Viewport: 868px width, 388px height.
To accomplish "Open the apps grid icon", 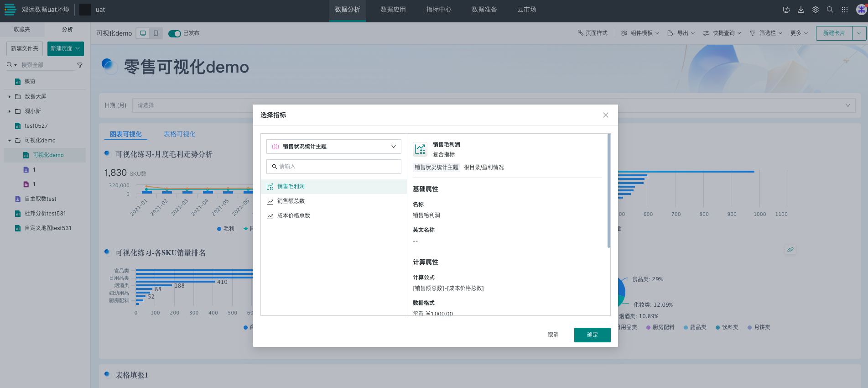I will tap(844, 10).
